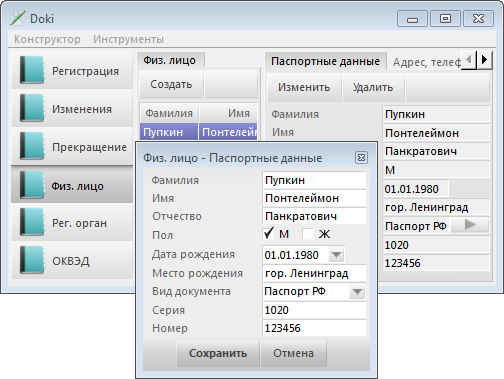Close the Паспортные данные dialog with its X icon

(x=361, y=157)
